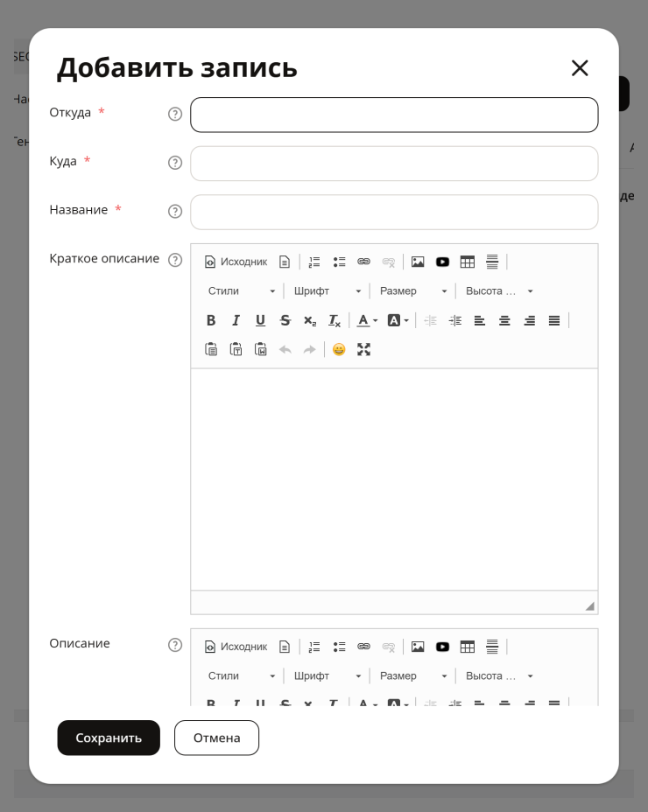Embed YouTube video in Краткое описание editor
Viewport: 648px width, 812px height.
443,262
